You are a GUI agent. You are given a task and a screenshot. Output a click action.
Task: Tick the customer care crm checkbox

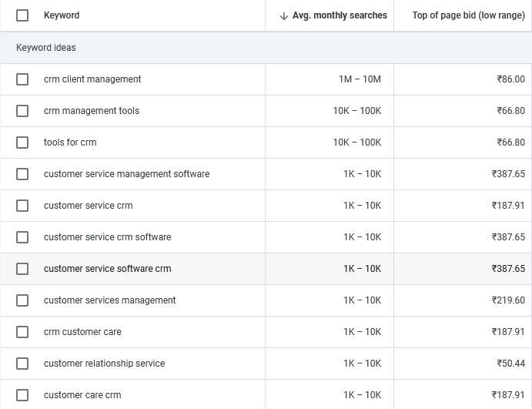pyautogui.click(x=22, y=395)
